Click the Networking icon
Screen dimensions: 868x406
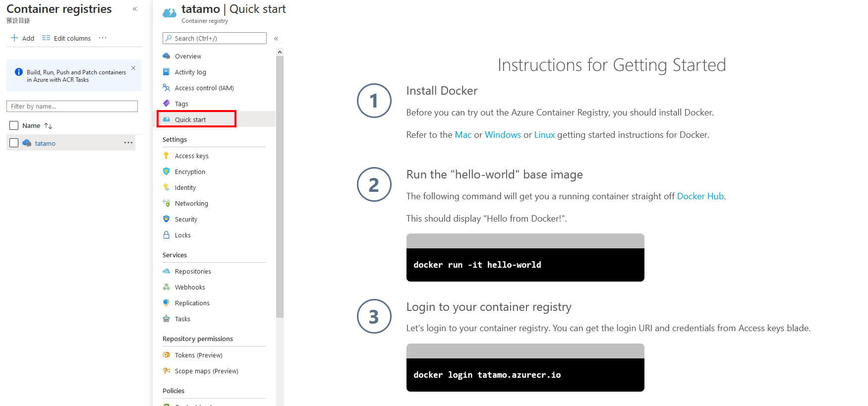(167, 203)
